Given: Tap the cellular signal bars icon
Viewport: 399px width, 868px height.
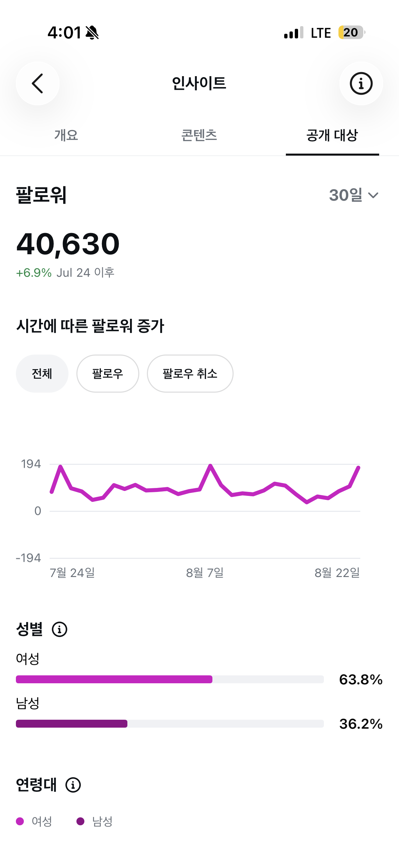Looking at the screenshot, I should tap(293, 33).
